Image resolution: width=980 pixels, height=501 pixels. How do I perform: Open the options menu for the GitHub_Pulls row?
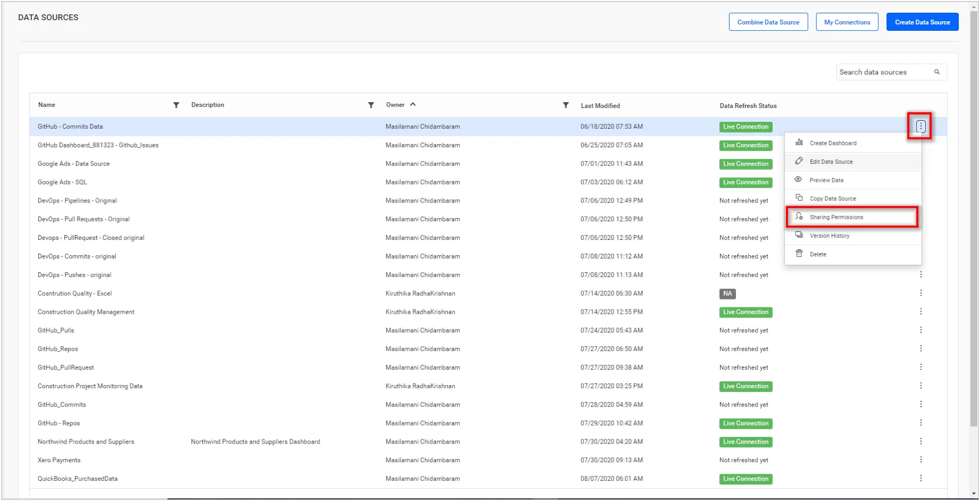[920, 330]
